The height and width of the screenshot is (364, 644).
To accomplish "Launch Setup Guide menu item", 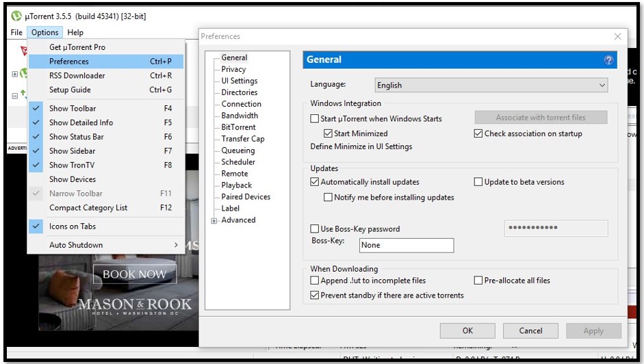I will pyautogui.click(x=106, y=90).
